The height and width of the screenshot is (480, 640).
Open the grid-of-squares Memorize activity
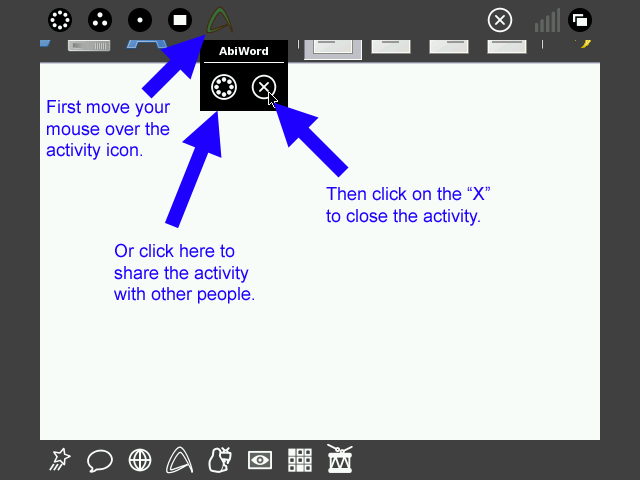[300, 460]
